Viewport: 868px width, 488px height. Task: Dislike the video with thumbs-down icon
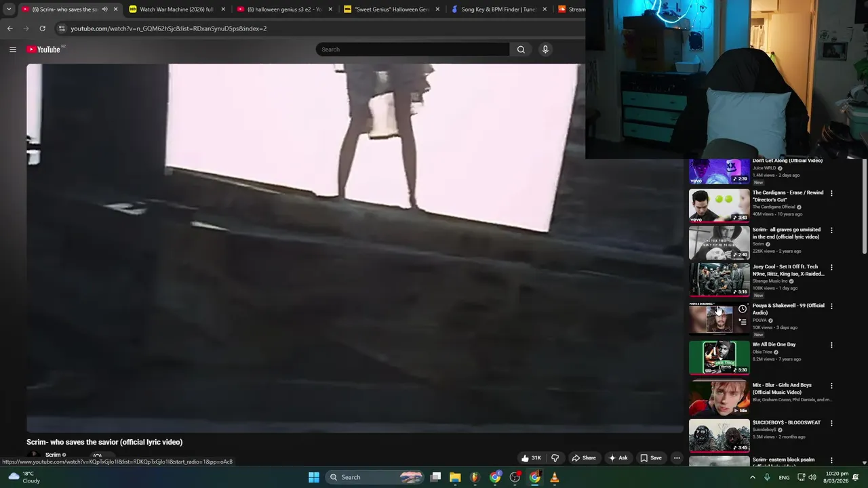click(555, 457)
